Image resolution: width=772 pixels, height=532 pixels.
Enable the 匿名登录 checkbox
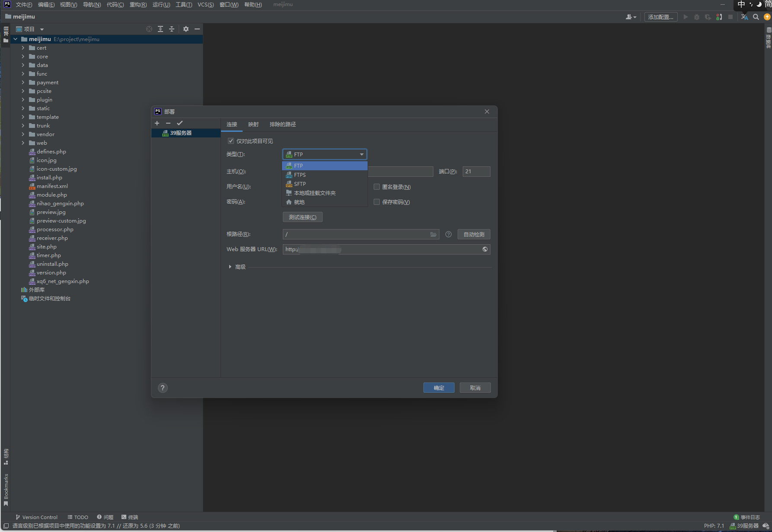[x=377, y=187]
